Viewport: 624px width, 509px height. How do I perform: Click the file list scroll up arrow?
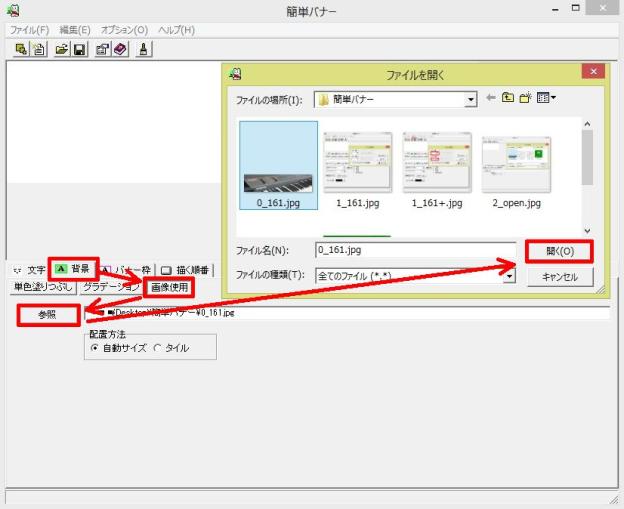[x=587, y=124]
